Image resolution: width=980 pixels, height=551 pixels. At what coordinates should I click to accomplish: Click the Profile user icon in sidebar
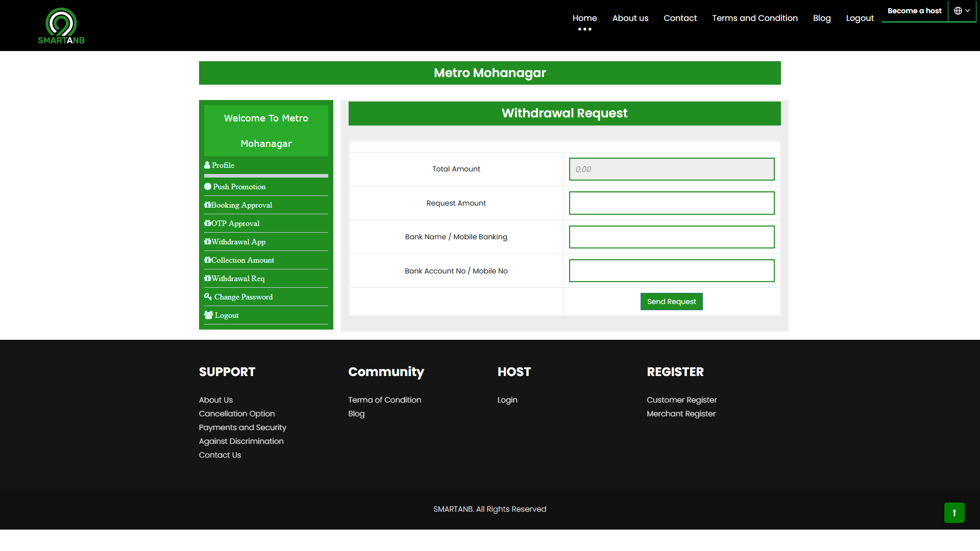coord(207,165)
